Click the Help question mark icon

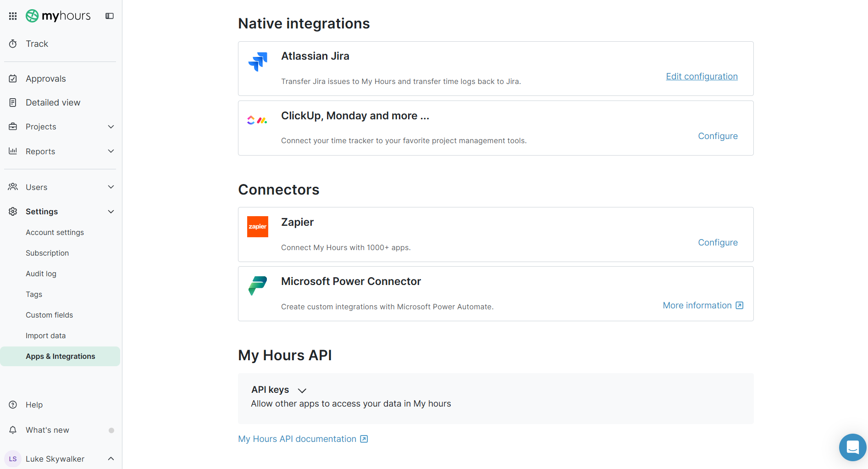click(x=13, y=405)
